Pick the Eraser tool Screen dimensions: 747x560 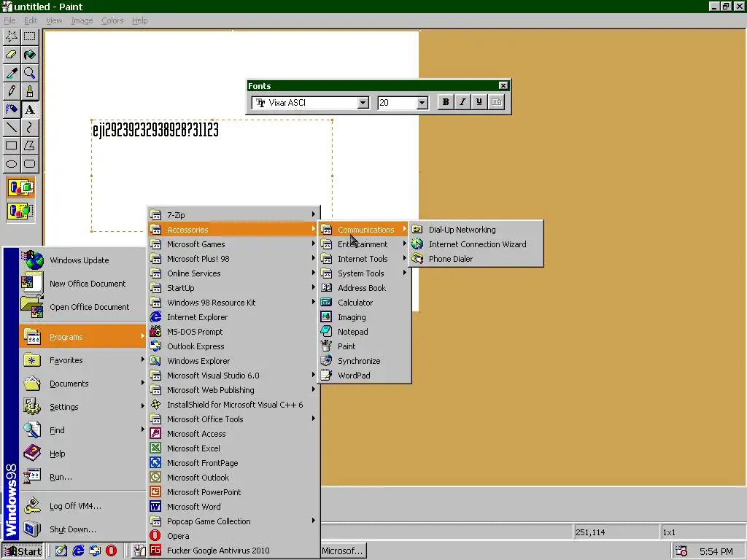pyautogui.click(x=12, y=55)
